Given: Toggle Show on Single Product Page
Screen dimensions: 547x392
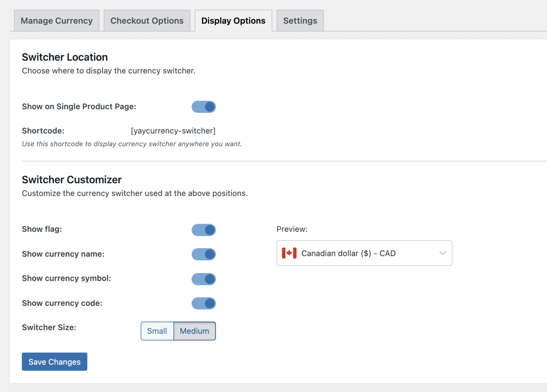Looking at the screenshot, I should click(204, 107).
